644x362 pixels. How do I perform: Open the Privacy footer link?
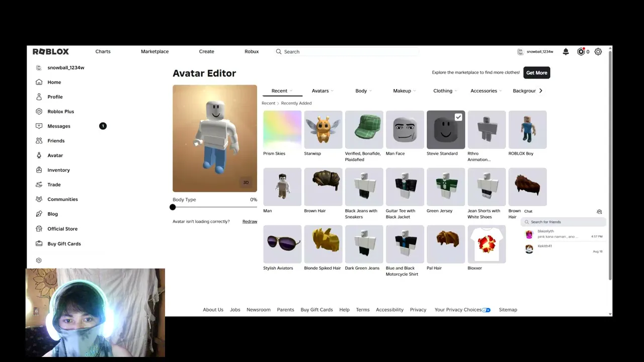[418, 310]
